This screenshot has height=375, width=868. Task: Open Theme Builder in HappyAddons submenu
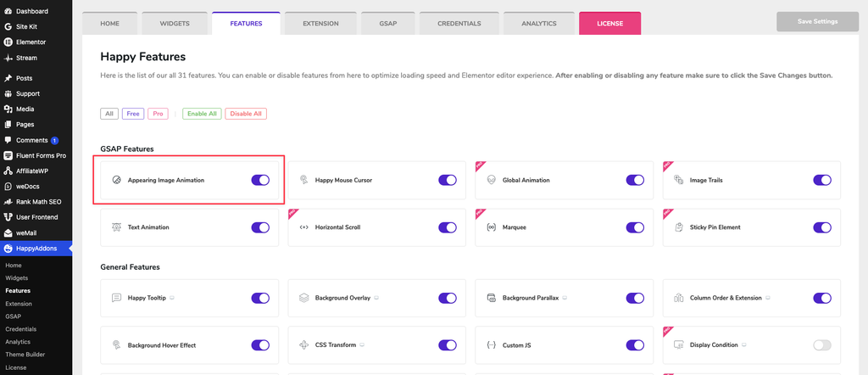[x=25, y=355]
